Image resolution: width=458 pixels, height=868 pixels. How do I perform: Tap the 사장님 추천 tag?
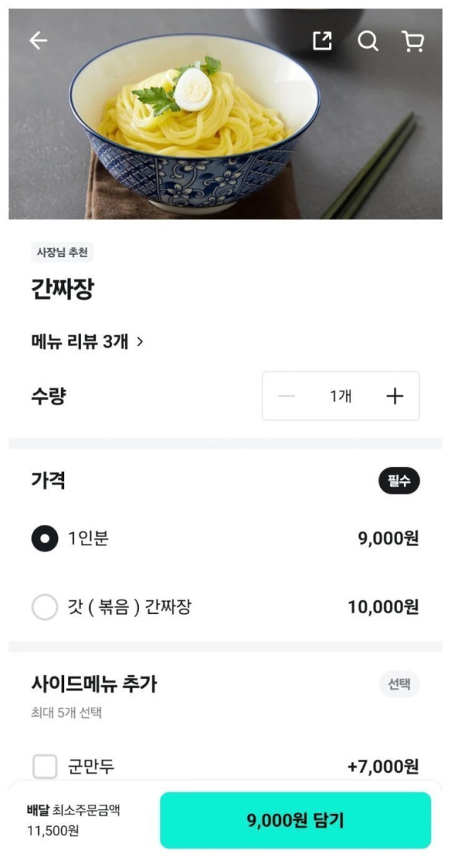pyautogui.click(x=62, y=253)
